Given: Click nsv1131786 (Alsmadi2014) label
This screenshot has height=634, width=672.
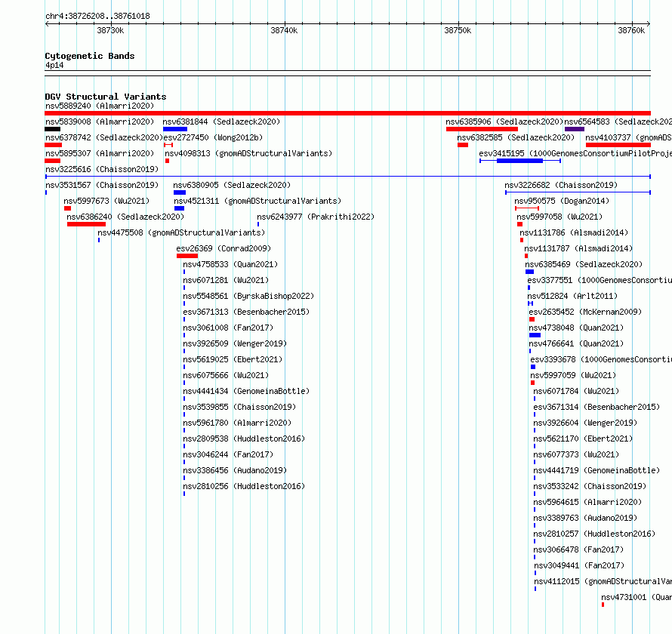Looking at the screenshot, I should pyautogui.click(x=574, y=232).
